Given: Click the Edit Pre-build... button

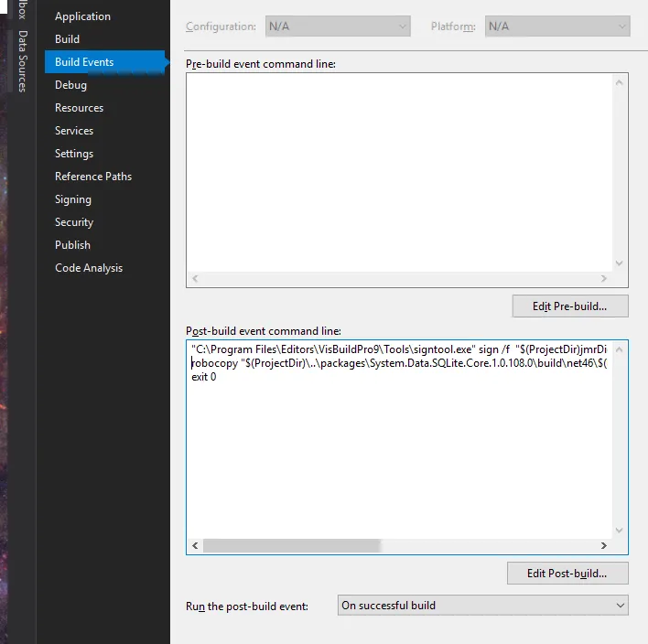Looking at the screenshot, I should click(570, 306).
